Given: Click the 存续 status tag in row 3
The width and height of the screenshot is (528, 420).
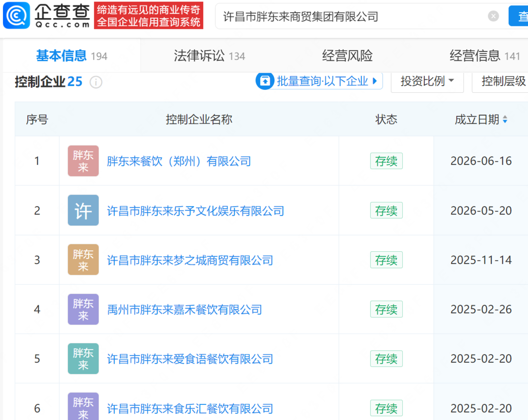Looking at the screenshot, I should coord(386,260).
